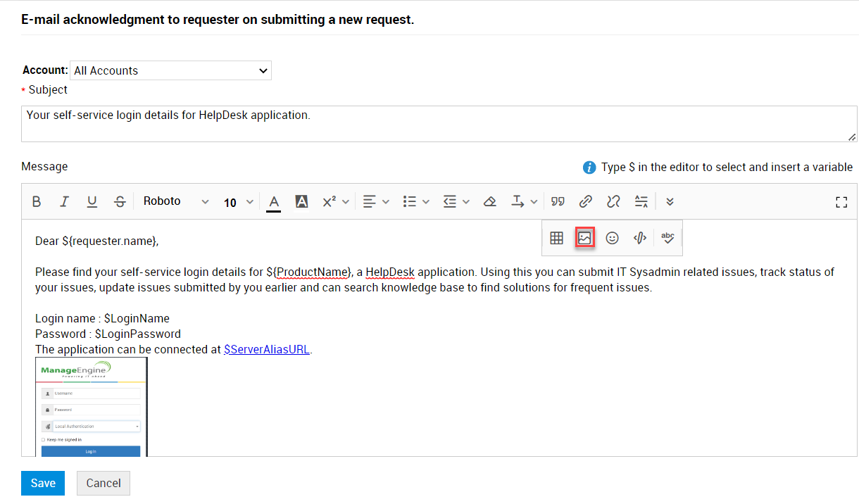Insert a block quote
The height and width of the screenshot is (504, 859).
coord(558,202)
